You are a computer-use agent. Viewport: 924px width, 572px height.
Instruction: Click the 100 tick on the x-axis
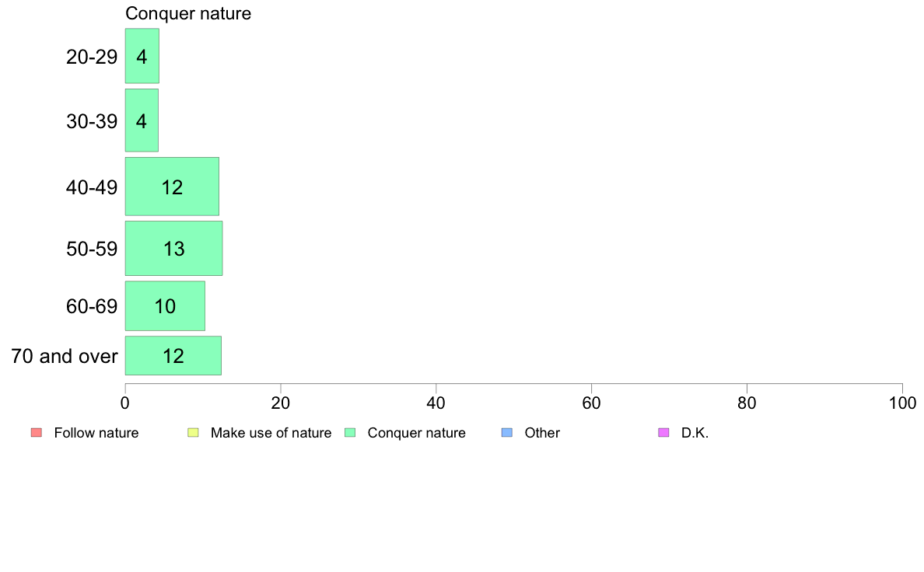point(902,403)
